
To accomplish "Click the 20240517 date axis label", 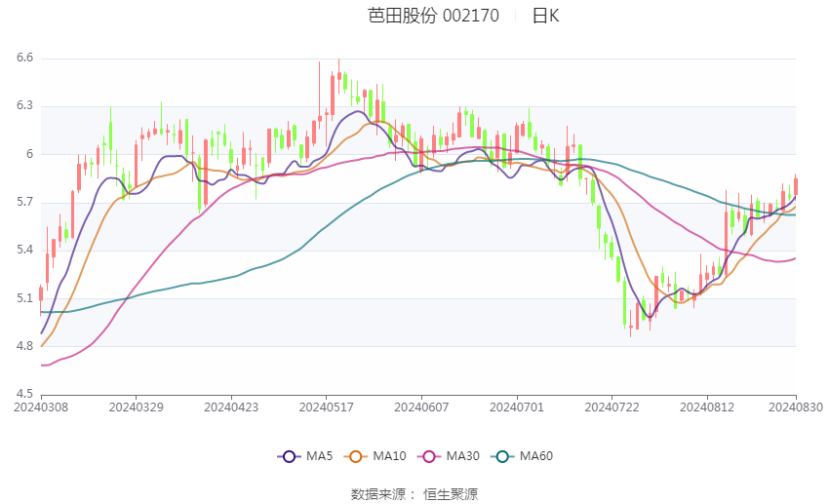I will click(326, 407).
